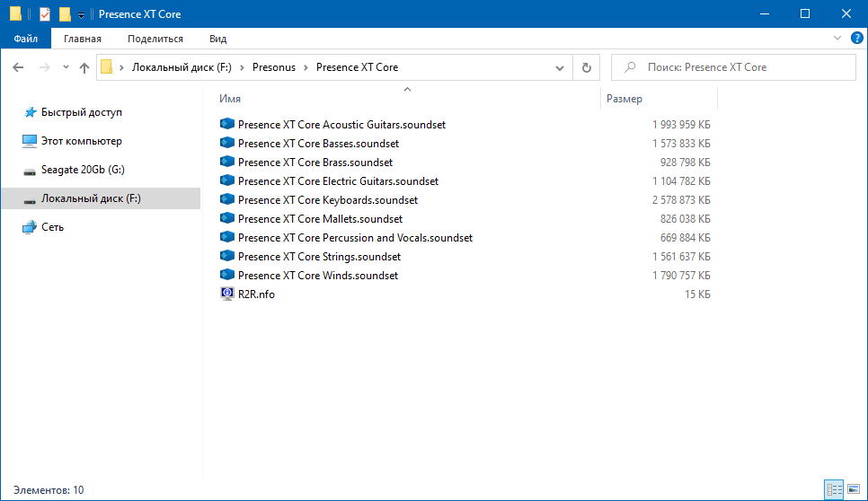Click the Keyboards soundset file icon
The image size is (868, 501).
click(227, 199)
